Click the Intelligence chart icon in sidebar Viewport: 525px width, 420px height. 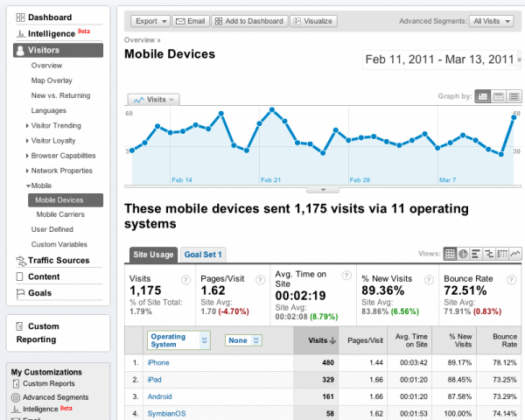tap(21, 34)
